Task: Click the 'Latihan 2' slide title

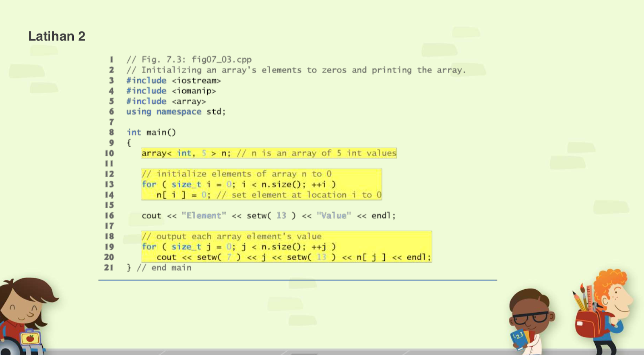Action: pyautogui.click(x=57, y=36)
